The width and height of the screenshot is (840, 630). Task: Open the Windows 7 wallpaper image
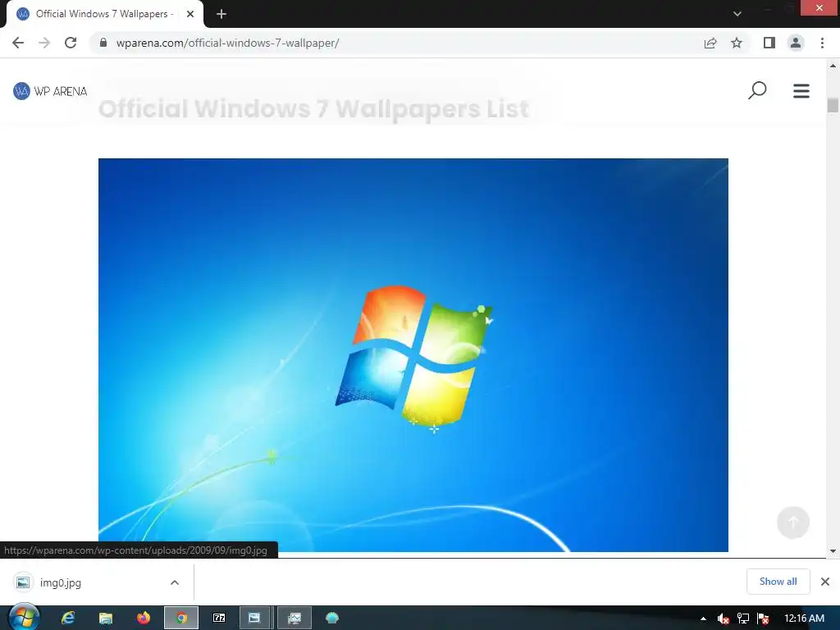[x=413, y=354]
